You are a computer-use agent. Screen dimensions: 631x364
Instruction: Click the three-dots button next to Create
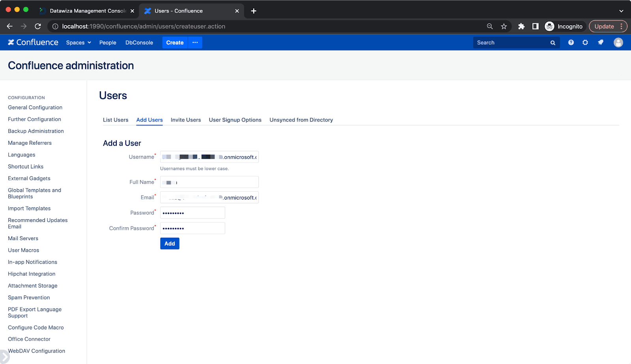[x=195, y=42]
